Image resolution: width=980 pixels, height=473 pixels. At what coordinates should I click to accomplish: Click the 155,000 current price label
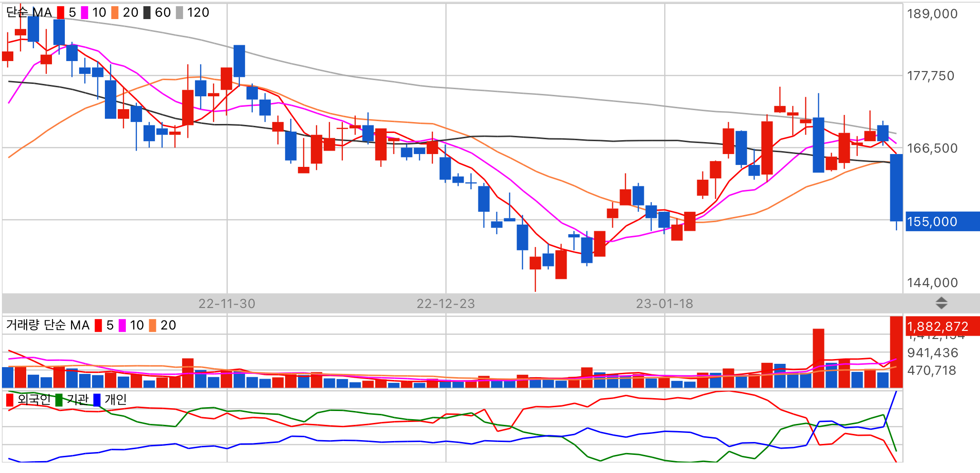(x=942, y=222)
